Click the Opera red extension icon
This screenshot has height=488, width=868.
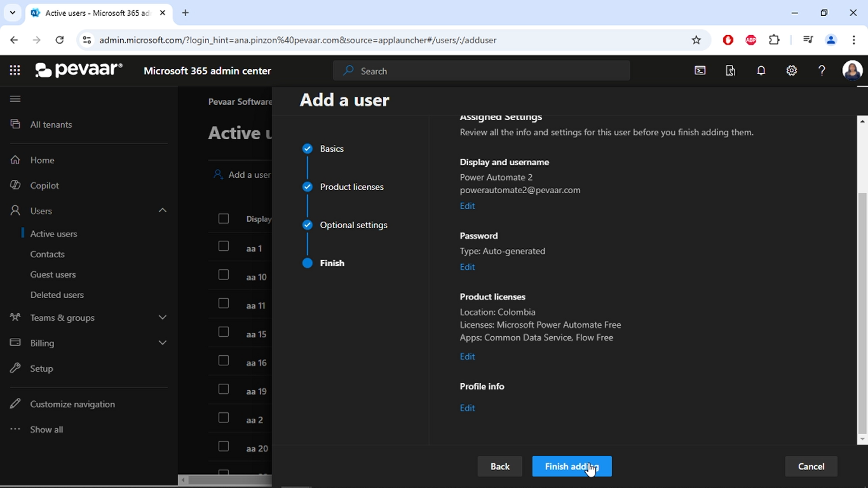728,39
